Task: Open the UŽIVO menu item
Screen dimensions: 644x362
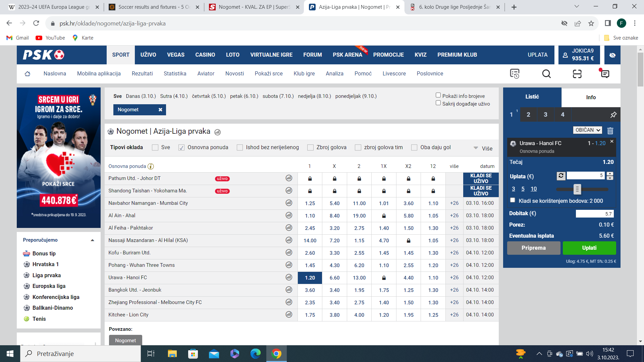Action: point(148,55)
